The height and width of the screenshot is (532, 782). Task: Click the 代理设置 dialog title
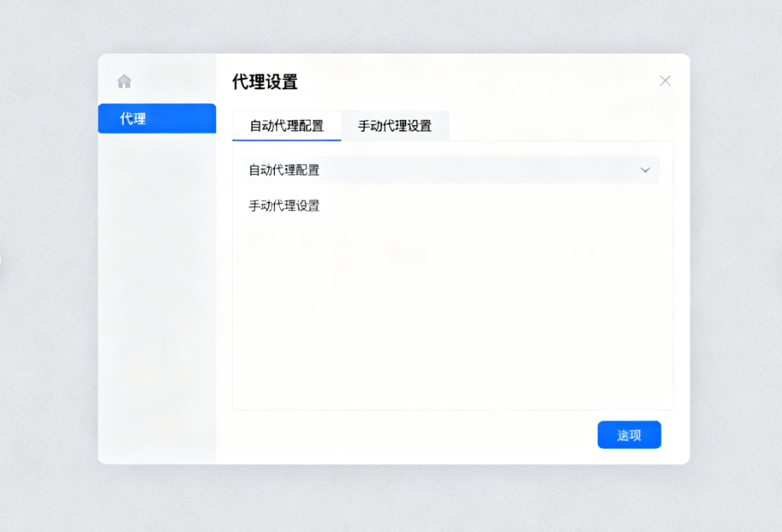265,81
